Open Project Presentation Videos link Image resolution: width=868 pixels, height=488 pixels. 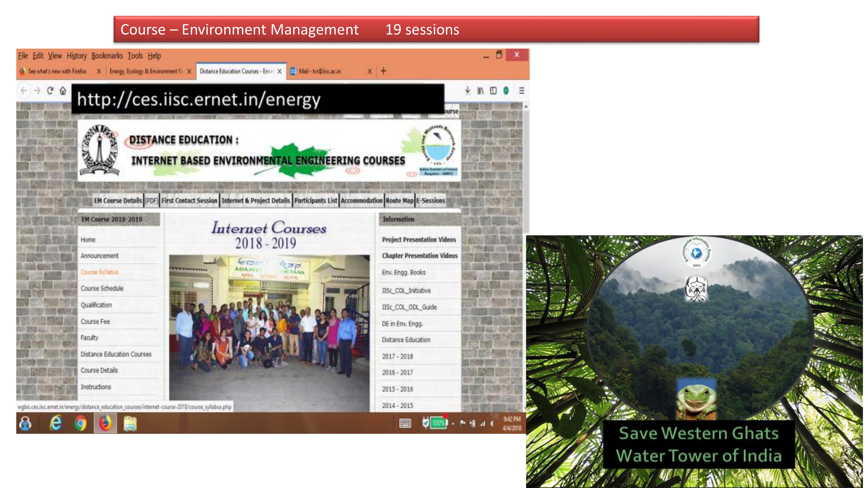click(418, 240)
